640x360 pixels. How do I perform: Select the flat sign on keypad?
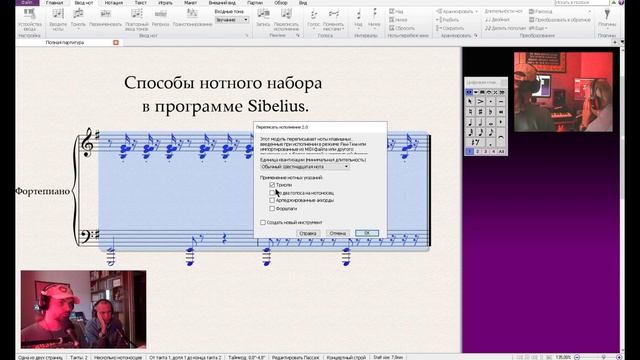(x=491, y=111)
